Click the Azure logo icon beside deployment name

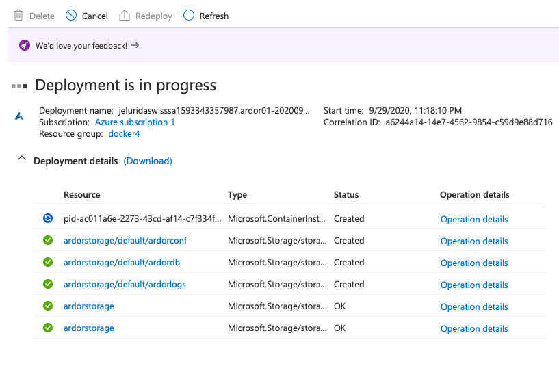click(19, 116)
